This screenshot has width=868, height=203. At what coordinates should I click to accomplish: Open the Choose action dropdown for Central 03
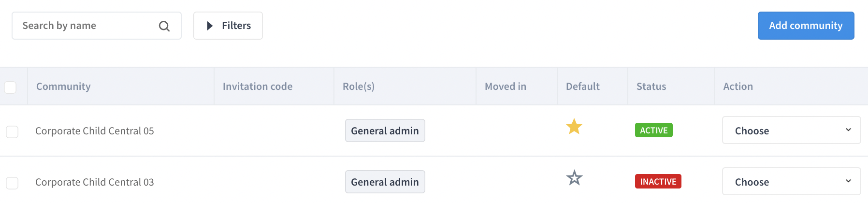pos(792,182)
